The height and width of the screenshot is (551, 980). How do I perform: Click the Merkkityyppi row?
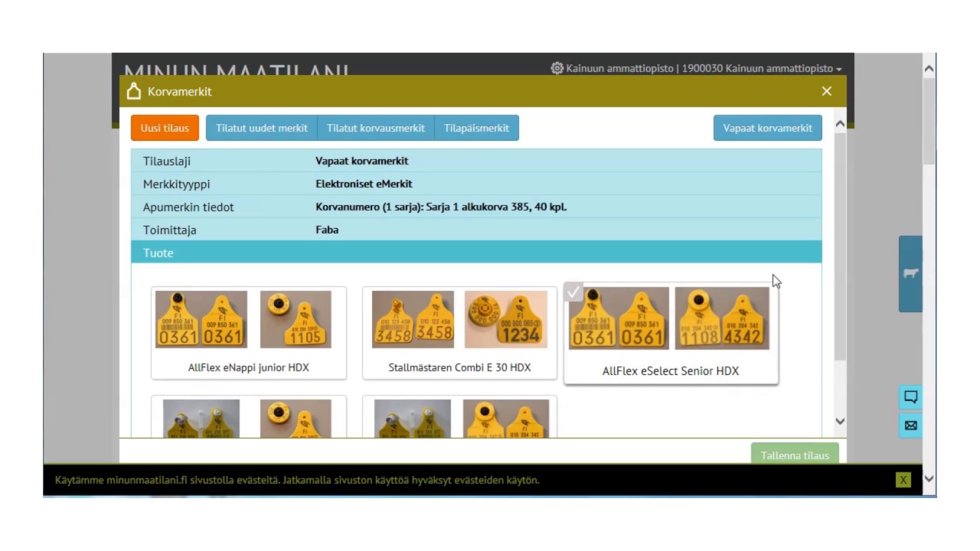click(476, 184)
